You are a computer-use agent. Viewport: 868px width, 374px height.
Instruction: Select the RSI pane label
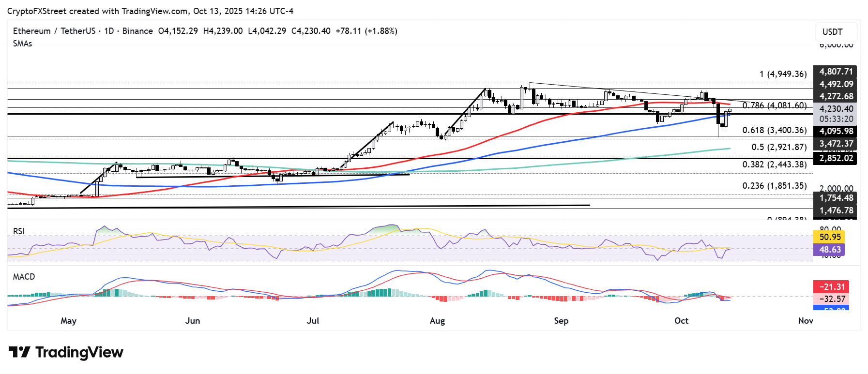(x=19, y=231)
